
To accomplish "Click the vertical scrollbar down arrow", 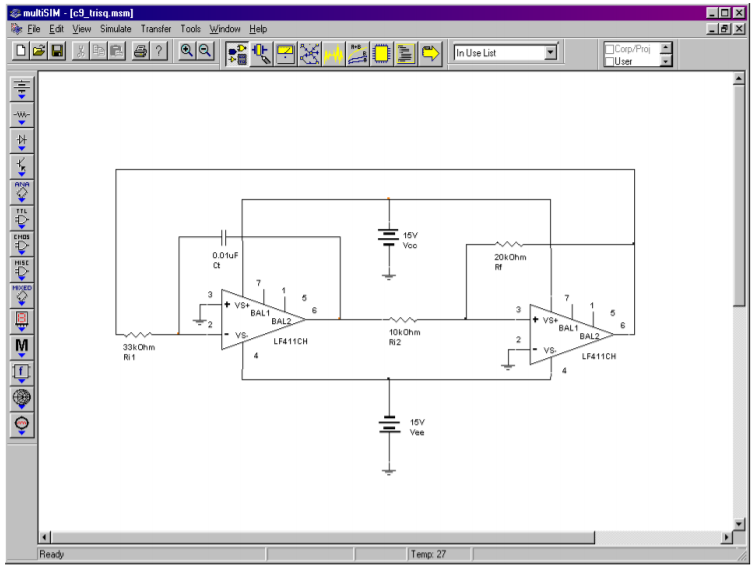I will (x=739, y=523).
